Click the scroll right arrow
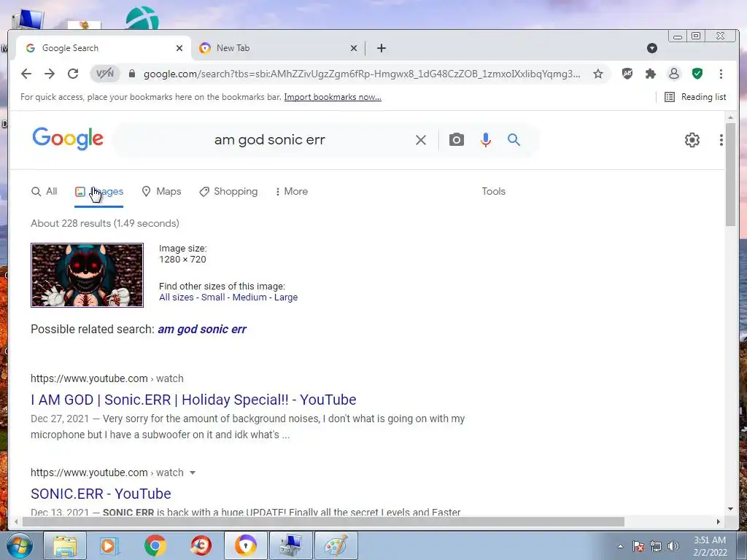747x560 pixels. click(719, 522)
